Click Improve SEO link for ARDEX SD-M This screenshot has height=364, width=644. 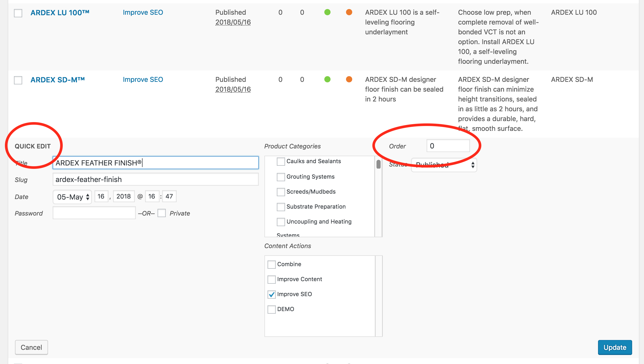pyautogui.click(x=143, y=80)
